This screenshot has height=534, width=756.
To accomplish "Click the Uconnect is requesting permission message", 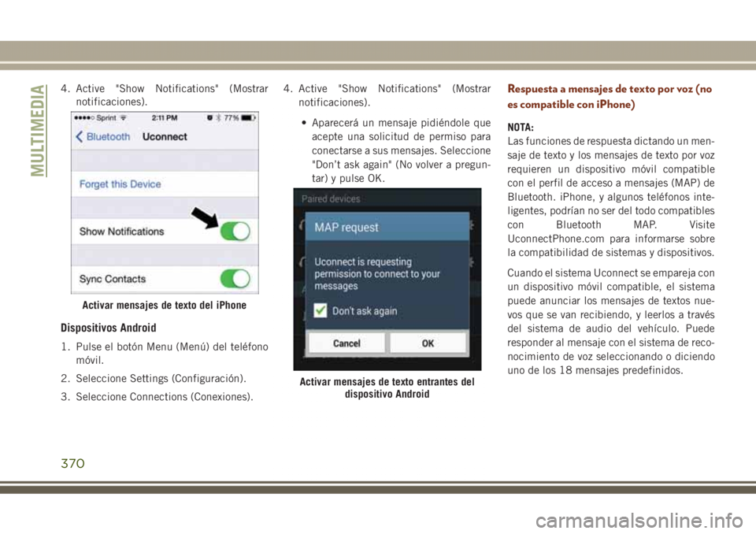I will click(377, 273).
